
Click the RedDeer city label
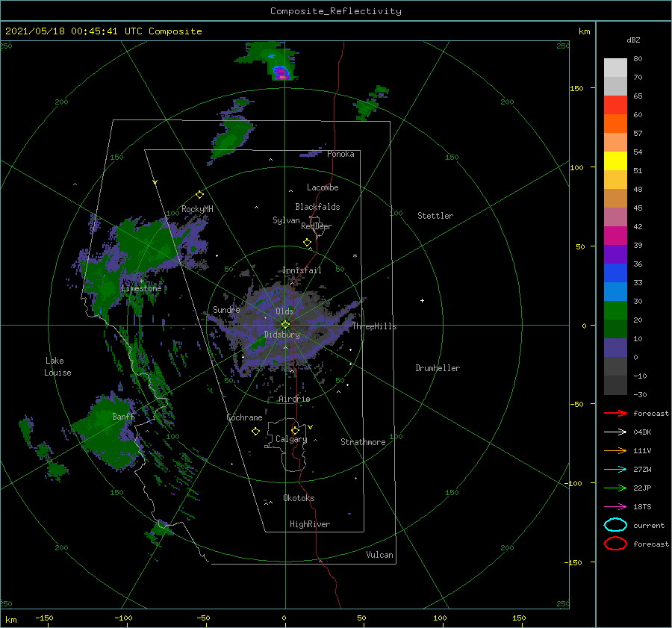[317, 226]
